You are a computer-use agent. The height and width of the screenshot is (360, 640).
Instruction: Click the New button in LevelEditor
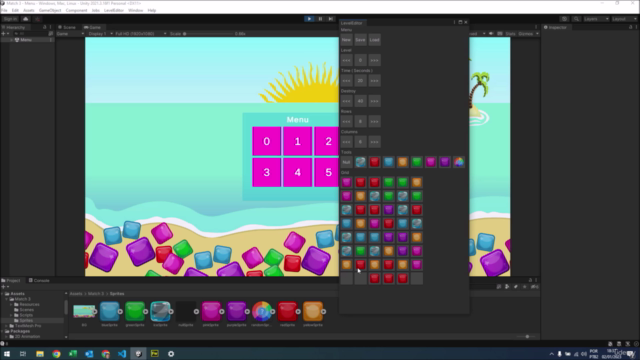coord(346,40)
